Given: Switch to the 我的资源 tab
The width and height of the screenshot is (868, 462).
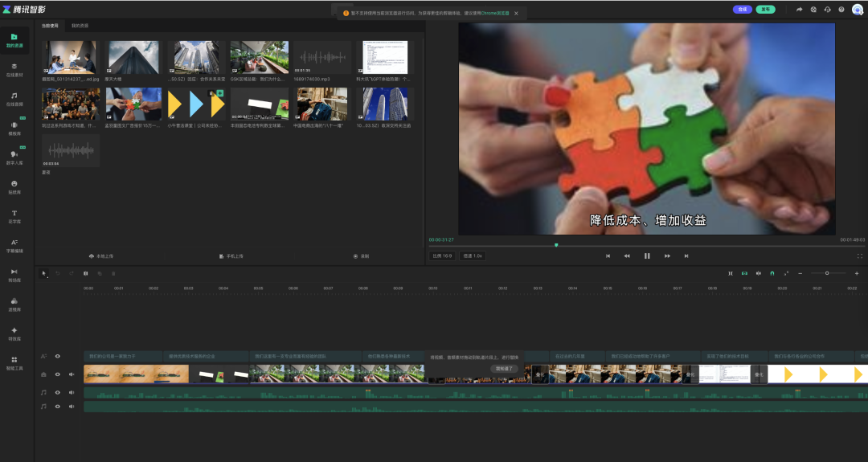Looking at the screenshot, I should point(80,27).
